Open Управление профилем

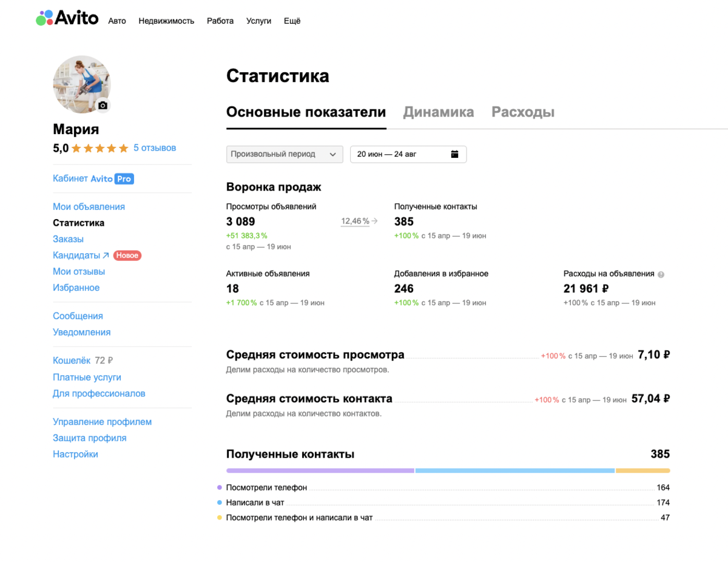point(102,422)
